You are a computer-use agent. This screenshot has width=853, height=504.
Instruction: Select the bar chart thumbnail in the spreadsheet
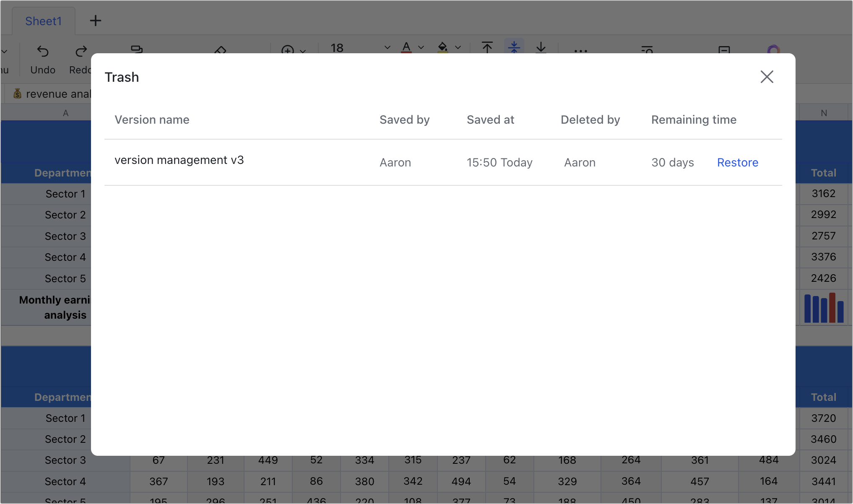click(823, 308)
